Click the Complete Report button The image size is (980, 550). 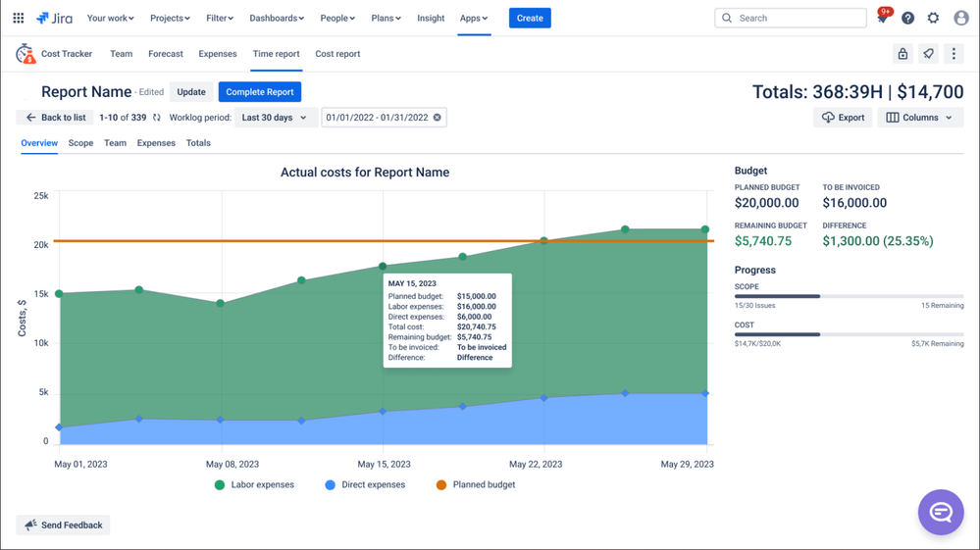(x=259, y=92)
